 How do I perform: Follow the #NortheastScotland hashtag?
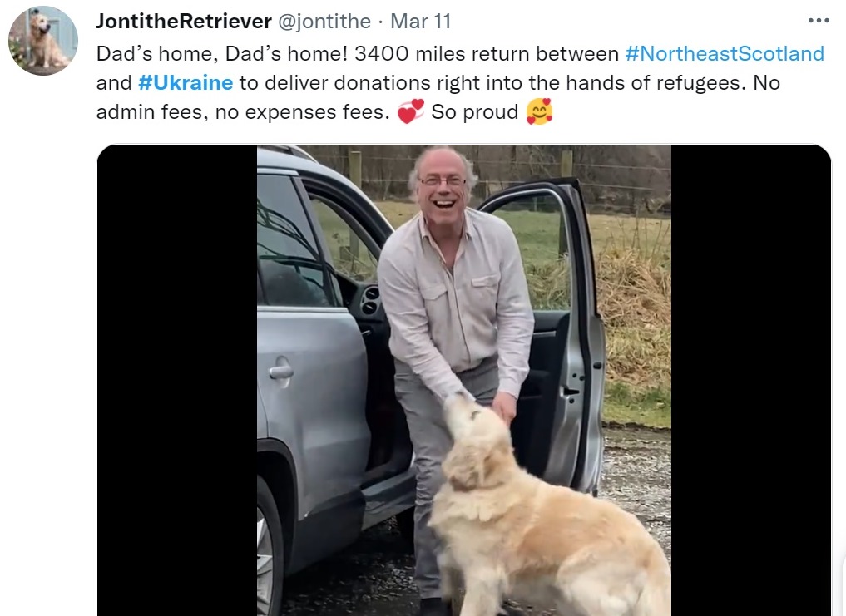[x=725, y=53]
